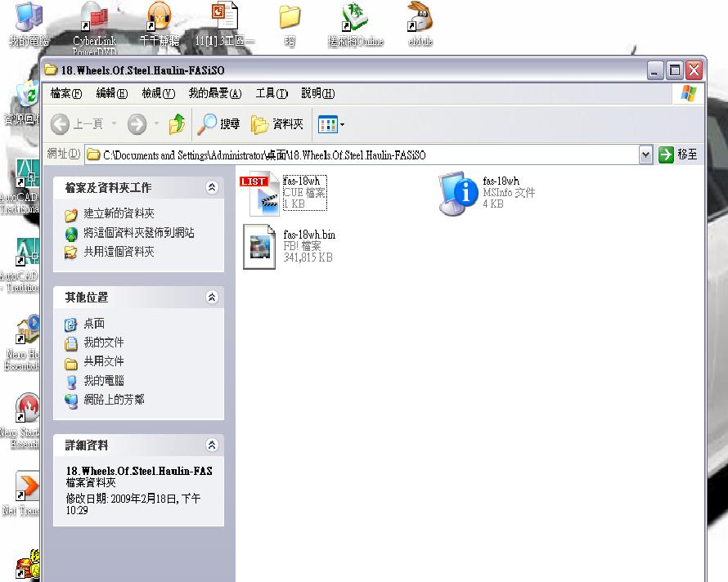
Task: Collapse the 其他位置 panel
Action: pyautogui.click(x=212, y=298)
